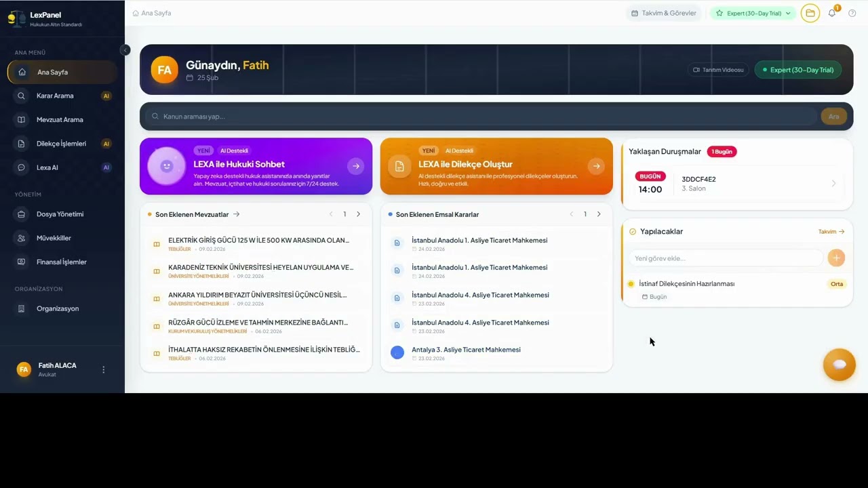Play the Tanıtım Videosu
The width and height of the screenshot is (868, 488).
(x=718, y=70)
